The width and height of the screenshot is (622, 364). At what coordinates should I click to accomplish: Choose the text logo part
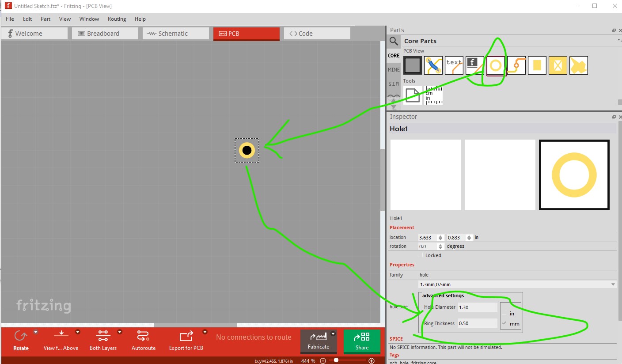pos(454,65)
